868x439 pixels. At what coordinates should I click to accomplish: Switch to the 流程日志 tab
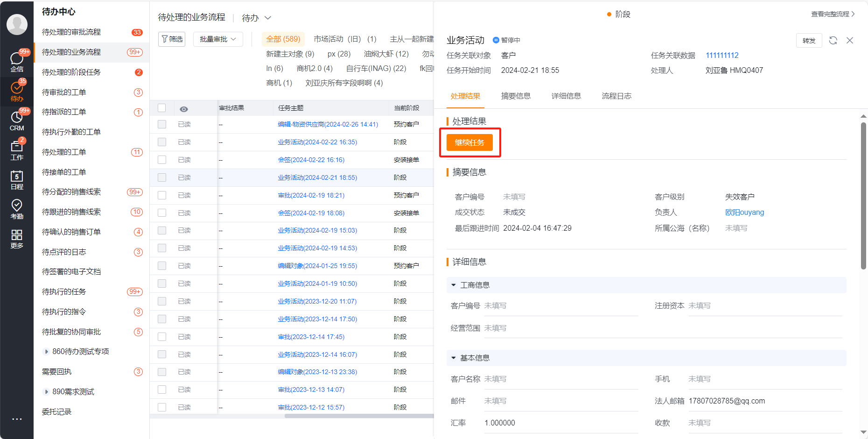click(x=616, y=96)
